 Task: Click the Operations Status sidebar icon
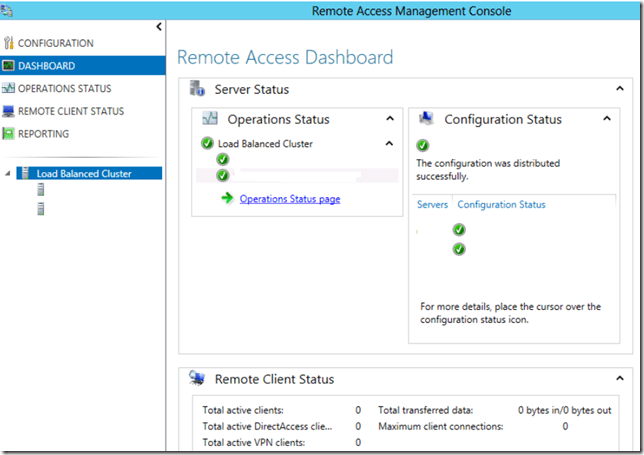coord(9,89)
